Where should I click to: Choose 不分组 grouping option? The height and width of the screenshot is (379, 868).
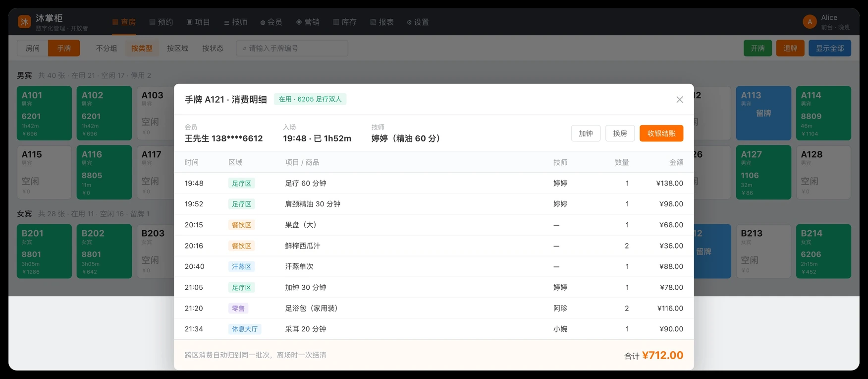(x=107, y=48)
